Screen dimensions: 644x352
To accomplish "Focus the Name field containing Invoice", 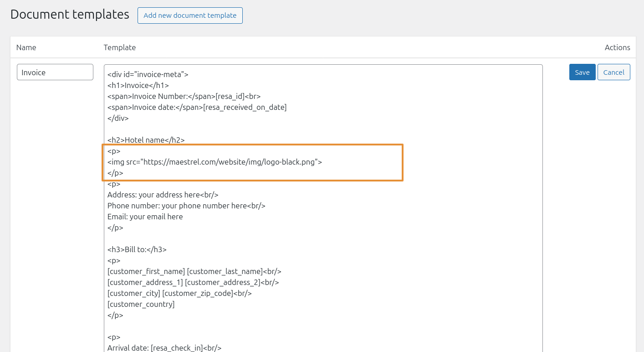I will (x=55, y=72).
